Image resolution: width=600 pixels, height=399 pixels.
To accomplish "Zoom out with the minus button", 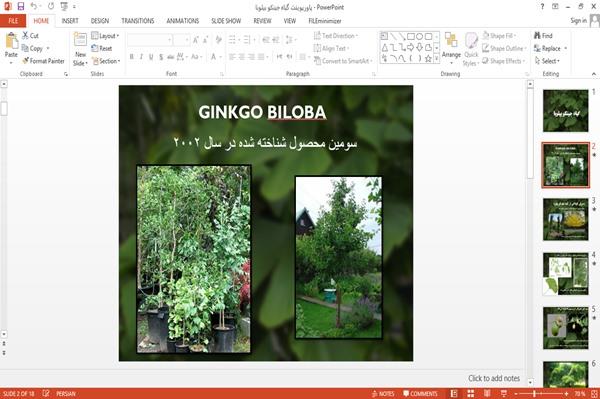I will [x=516, y=394].
